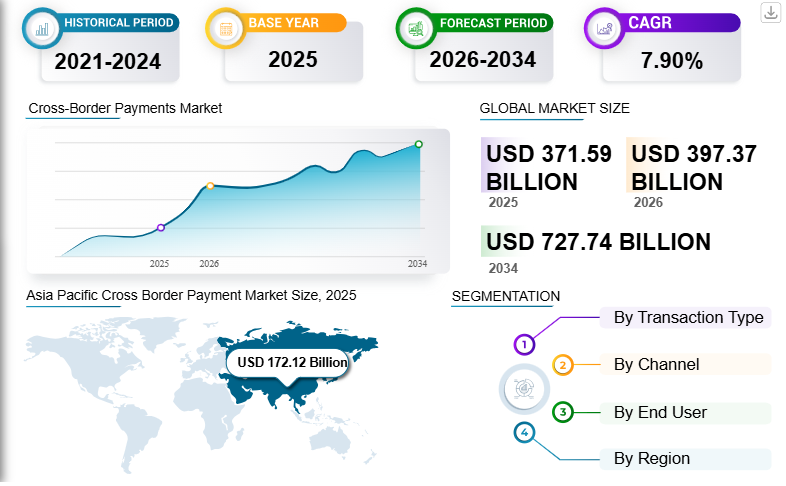Click the CAGR growth chart icon

pyautogui.click(x=605, y=29)
